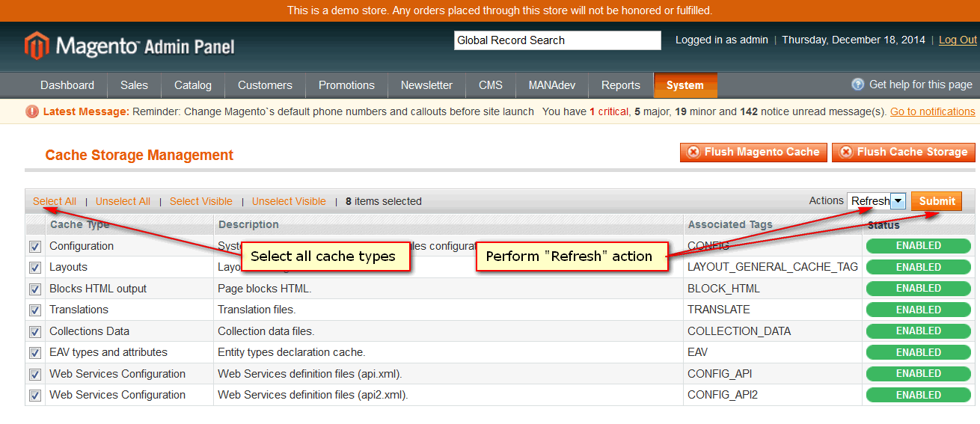
Task: Click 'Entity types declaration cache.' description
Action: click(x=292, y=352)
